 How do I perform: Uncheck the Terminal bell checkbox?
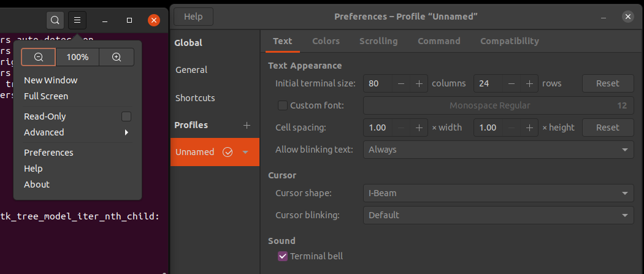283,256
